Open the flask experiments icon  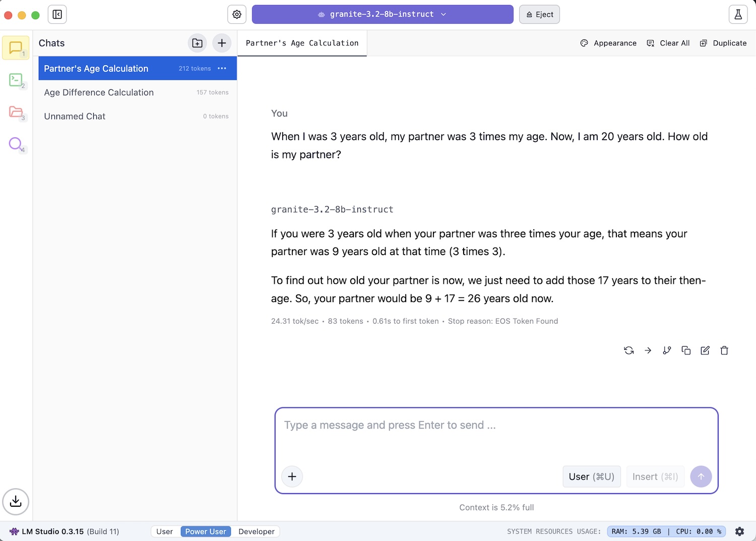coord(738,15)
